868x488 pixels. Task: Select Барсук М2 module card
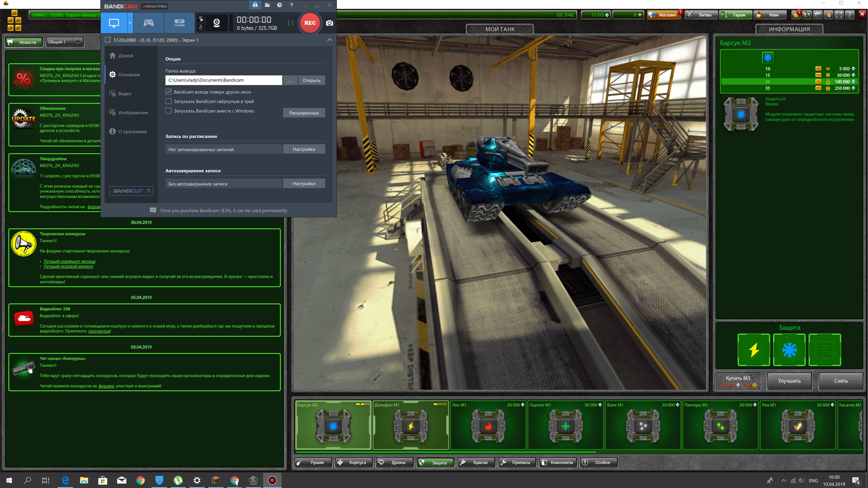(x=333, y=425)
